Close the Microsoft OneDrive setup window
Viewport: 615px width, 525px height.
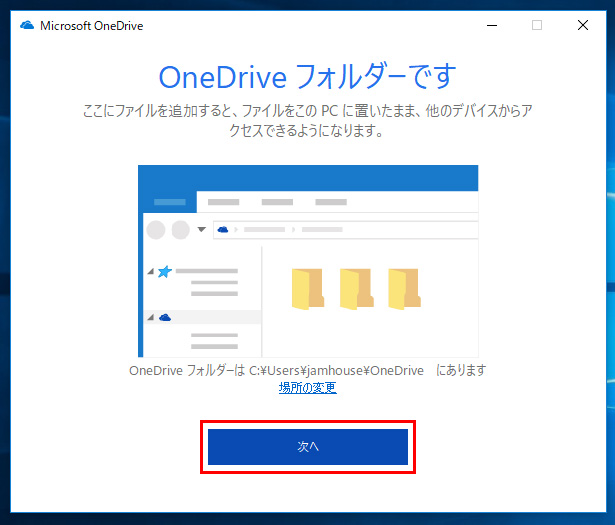click(x=583, y=25)
